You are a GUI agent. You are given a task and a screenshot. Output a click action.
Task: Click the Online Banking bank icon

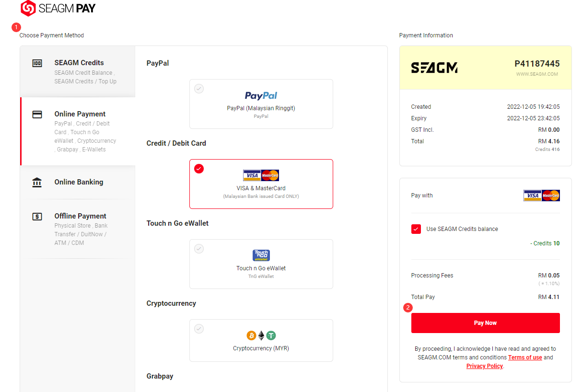click(x=37, y=182)
